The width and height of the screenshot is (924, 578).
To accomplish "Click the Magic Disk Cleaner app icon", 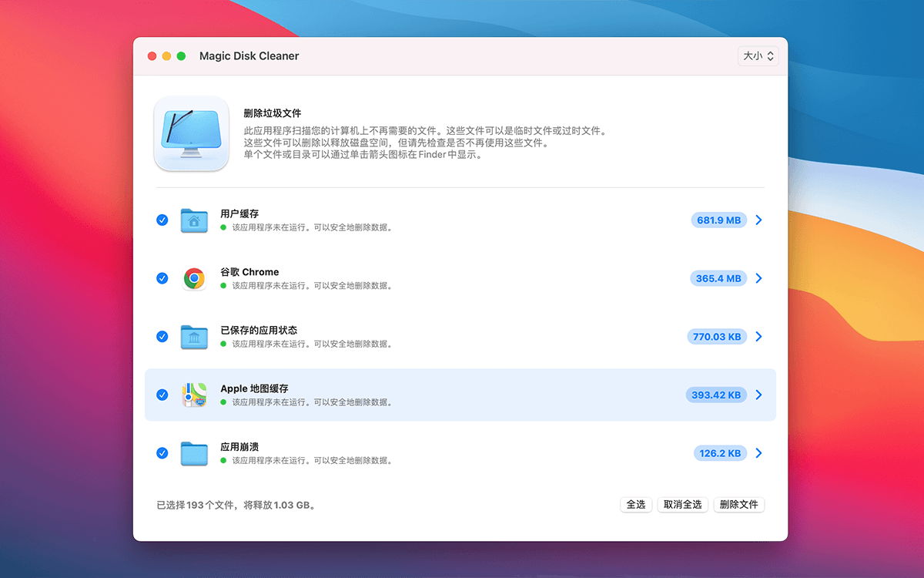I will (x=192, y=134).
